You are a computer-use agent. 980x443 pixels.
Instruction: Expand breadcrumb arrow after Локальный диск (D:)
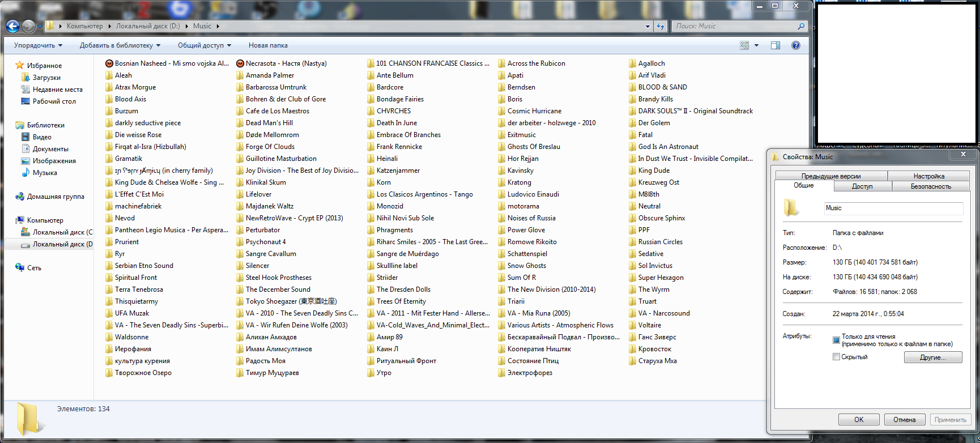(186, 26)
